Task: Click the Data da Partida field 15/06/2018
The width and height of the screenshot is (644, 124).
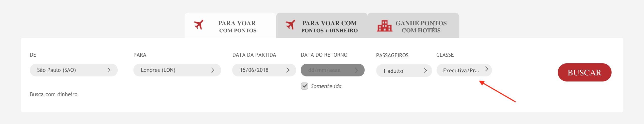Action: [x=264, y=70]
